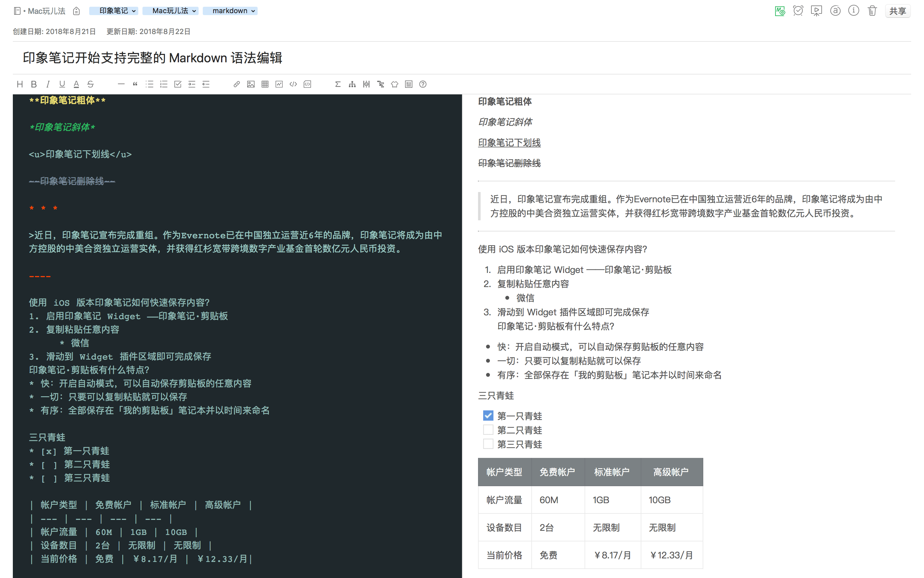The height and width of the screenshot is (578, 924).
Task: Open the Markdown template list icon
Action: pos(408,84)
